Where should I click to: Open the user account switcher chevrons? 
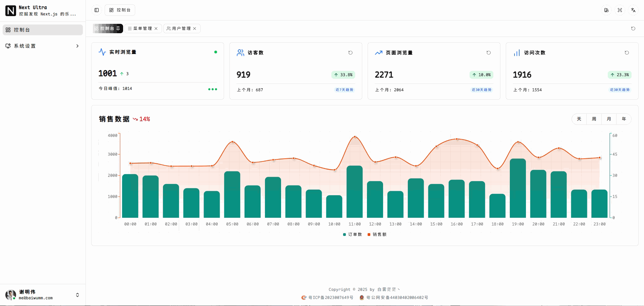click(77, 295)
